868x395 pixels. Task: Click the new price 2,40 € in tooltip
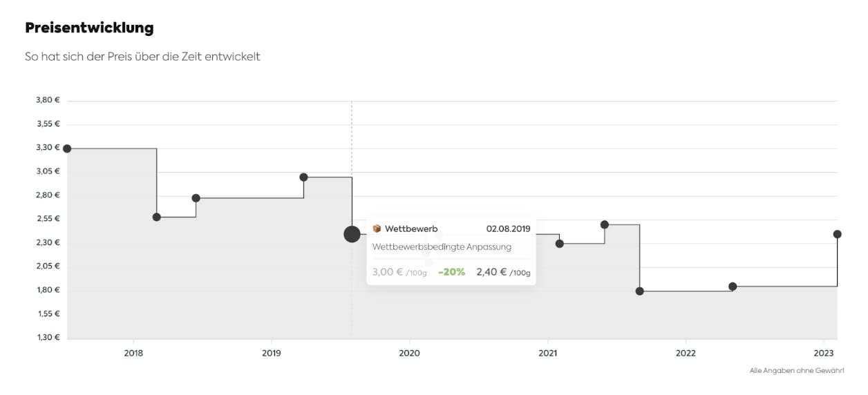[491, 272]
